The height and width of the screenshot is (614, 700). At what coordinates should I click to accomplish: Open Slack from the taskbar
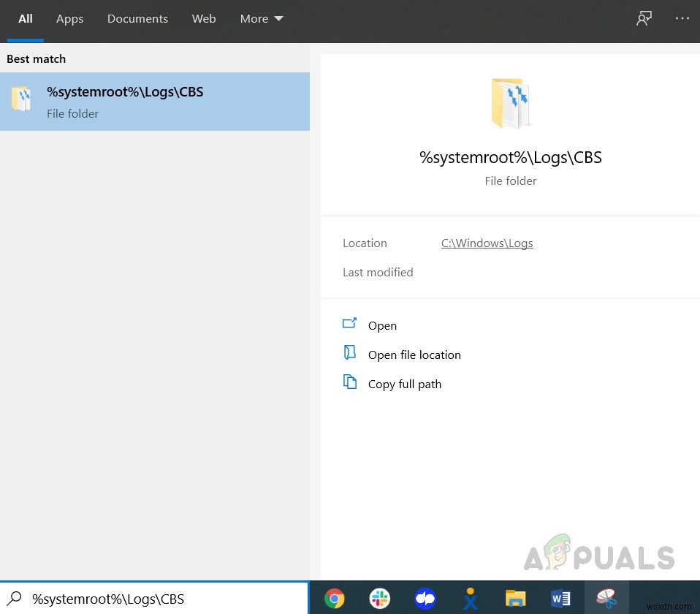379,599
